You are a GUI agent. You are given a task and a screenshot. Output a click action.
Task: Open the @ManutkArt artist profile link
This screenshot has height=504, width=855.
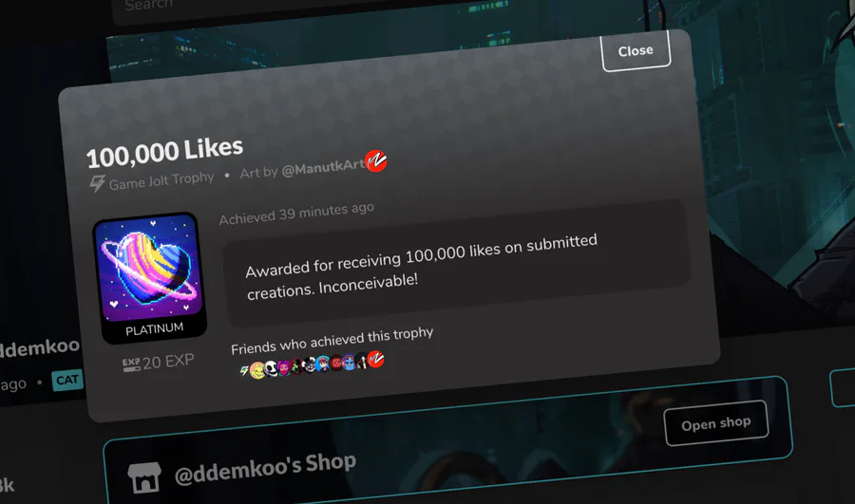pos(323,167)
